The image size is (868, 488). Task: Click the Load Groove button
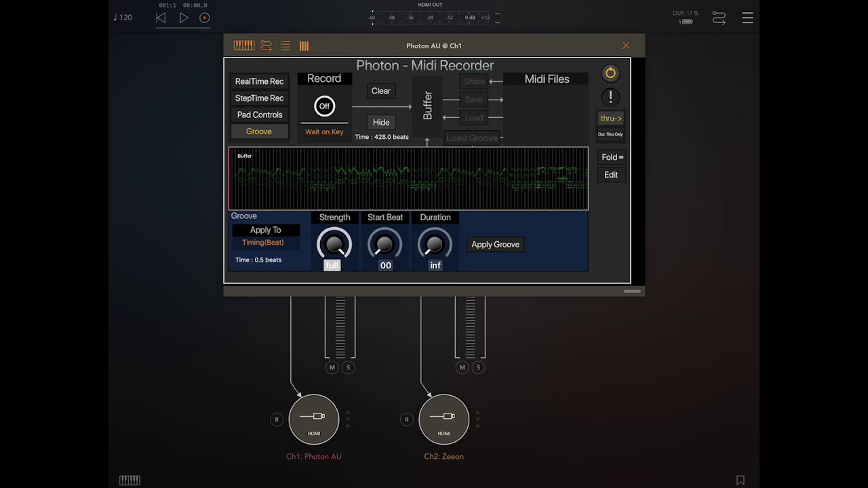(472, 138)
